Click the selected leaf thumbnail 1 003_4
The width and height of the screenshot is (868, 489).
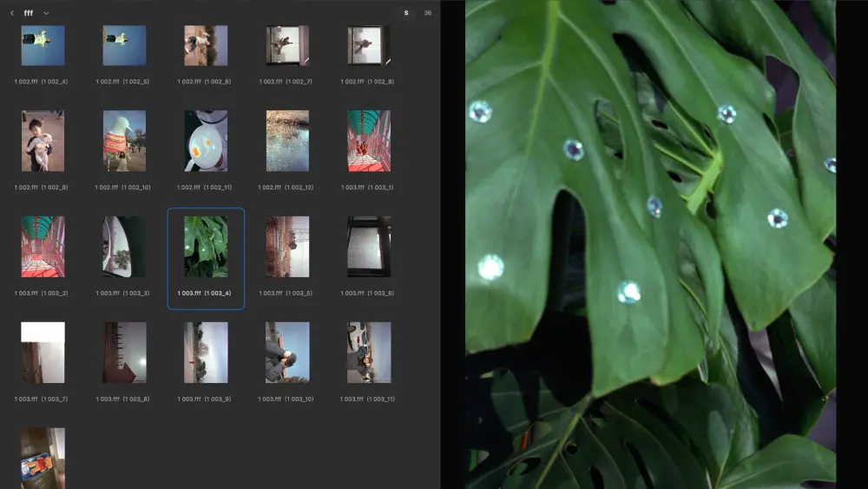[x=206, y=247]
